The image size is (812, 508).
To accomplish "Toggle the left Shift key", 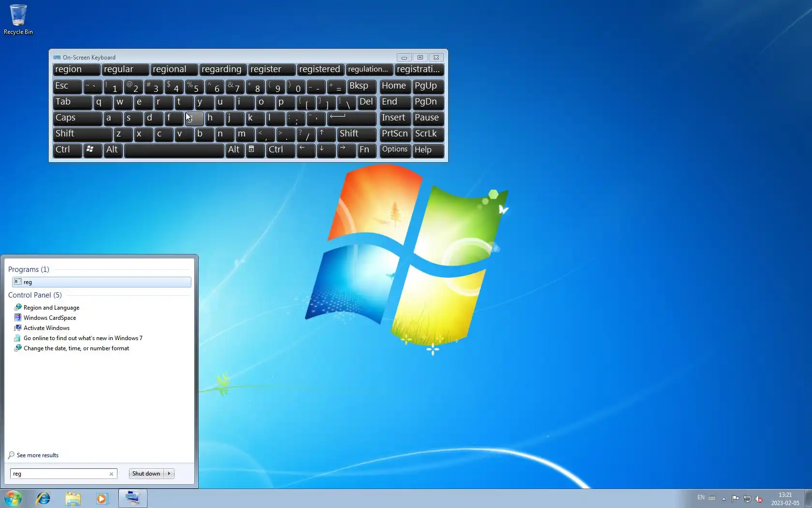I will pos(83,134).
